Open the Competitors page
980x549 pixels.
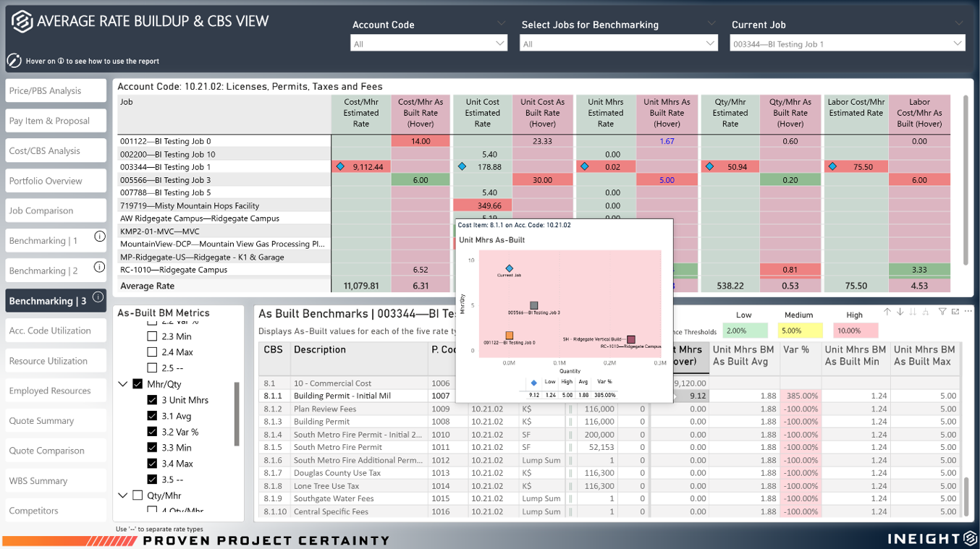tap(56, 511)
